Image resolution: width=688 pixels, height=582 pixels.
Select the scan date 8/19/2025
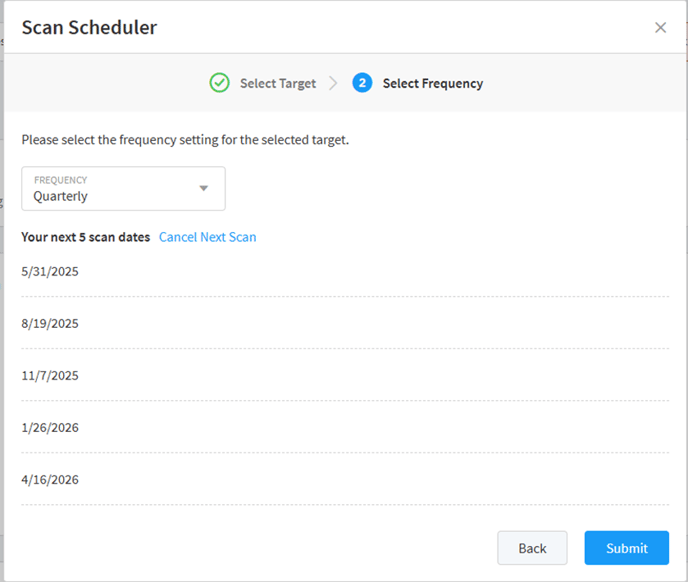coord(50,323)
